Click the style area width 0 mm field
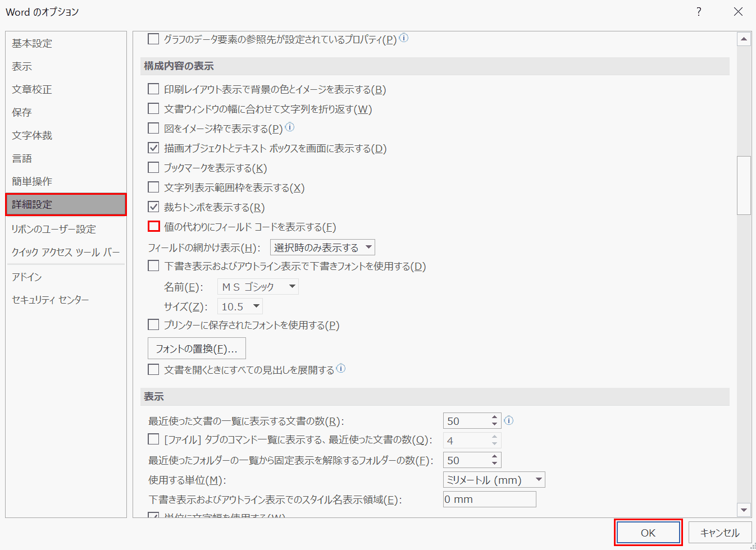Screen dimensions: 756x550 pyautogui.click(x=489, y=499)
